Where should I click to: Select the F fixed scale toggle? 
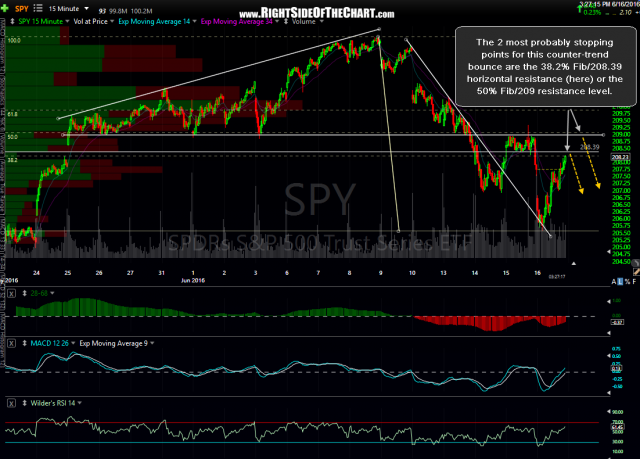coord(634,282)
